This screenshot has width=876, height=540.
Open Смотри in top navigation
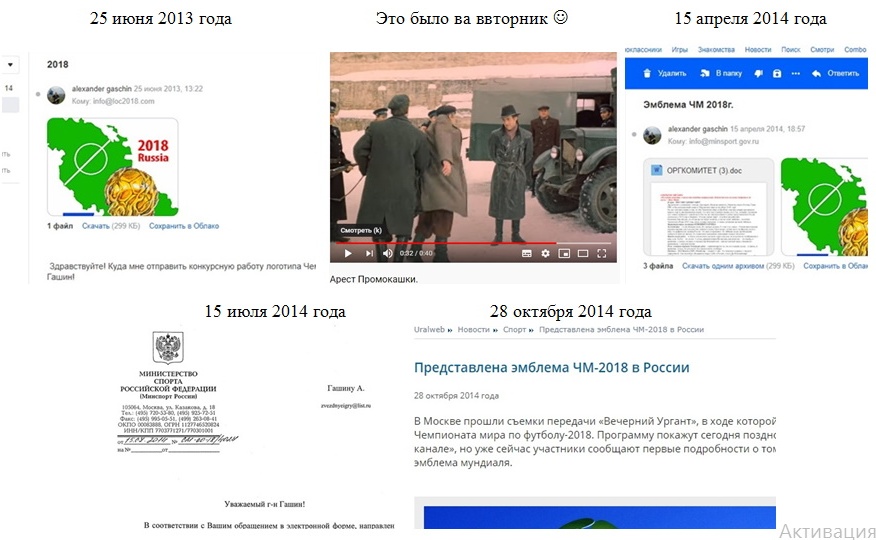pos(822,50)
